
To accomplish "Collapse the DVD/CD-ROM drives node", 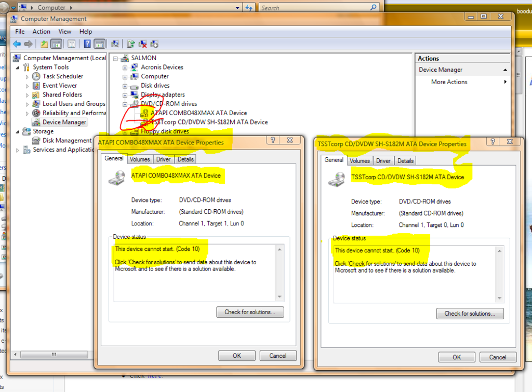I will coord(125,104).
